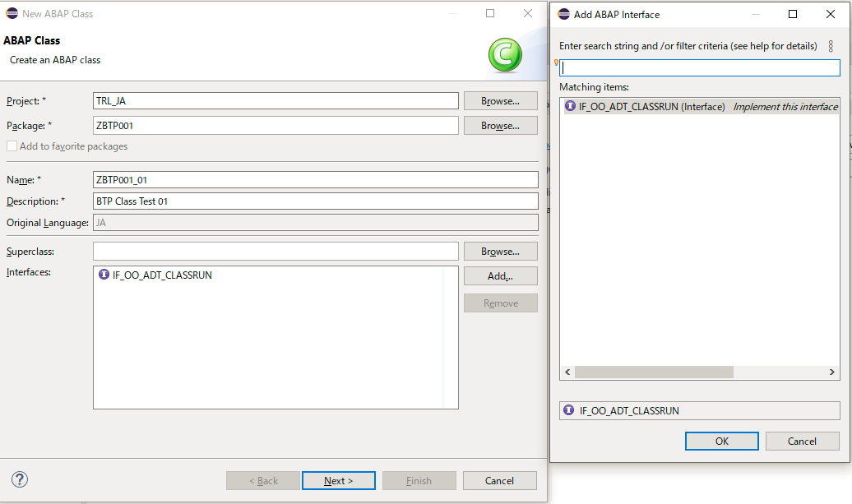The width and height of the screenshot is (852, 504).
Task: Click Add to include another interface
Action: [500, 275]
